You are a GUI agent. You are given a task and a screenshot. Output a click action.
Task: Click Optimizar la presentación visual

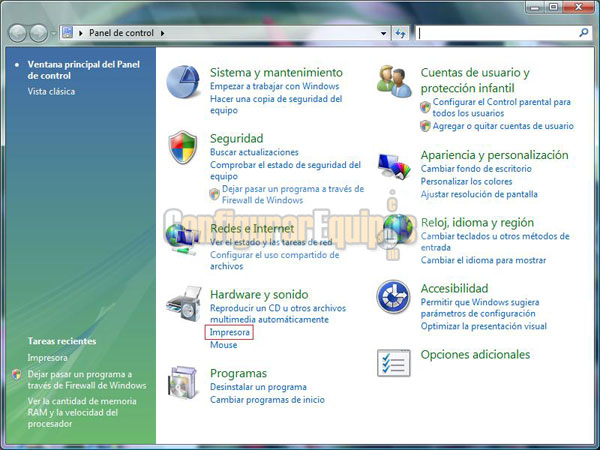[x=484, y=326]
